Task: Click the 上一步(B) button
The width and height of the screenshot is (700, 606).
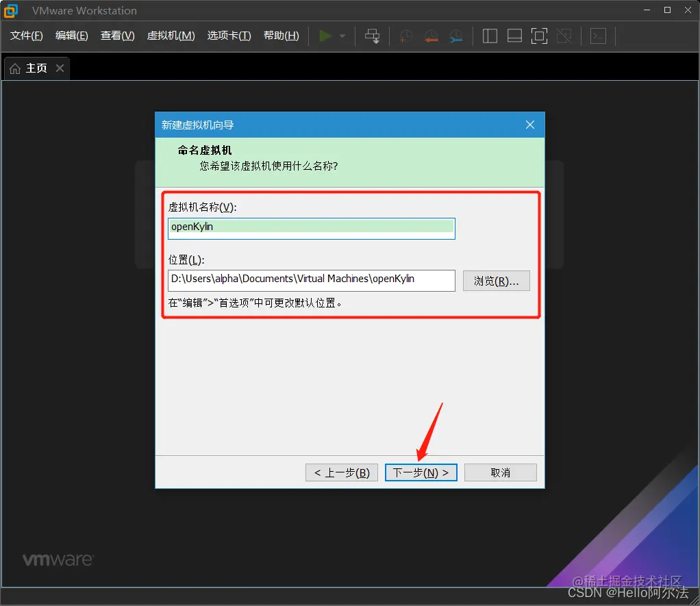Action: pyautogui.click(x=341, y=472)
